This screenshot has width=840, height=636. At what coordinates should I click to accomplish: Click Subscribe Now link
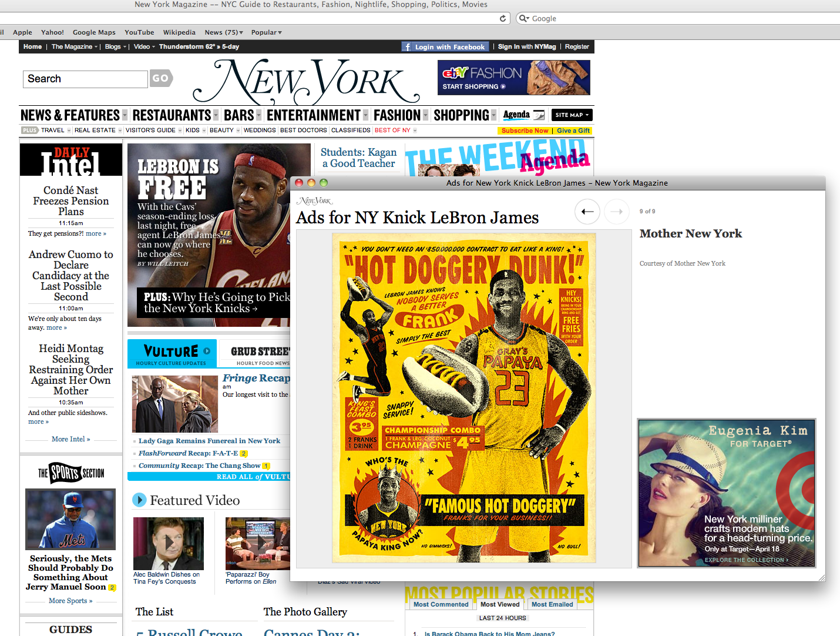[x=525, y=131]
